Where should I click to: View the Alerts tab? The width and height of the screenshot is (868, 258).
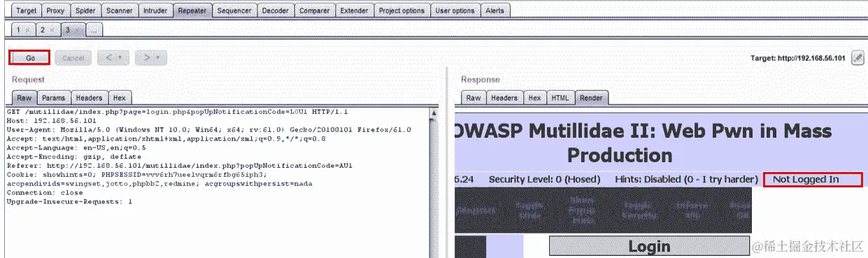496,10
